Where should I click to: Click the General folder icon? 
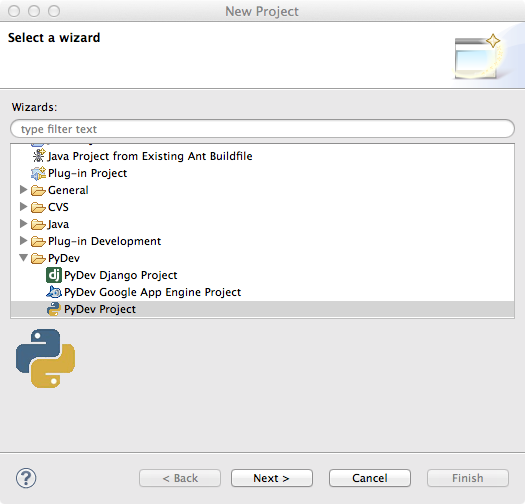(38, 191)
